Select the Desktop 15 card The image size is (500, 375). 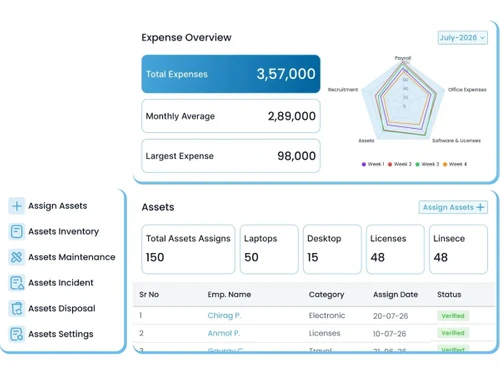[332, 249]
